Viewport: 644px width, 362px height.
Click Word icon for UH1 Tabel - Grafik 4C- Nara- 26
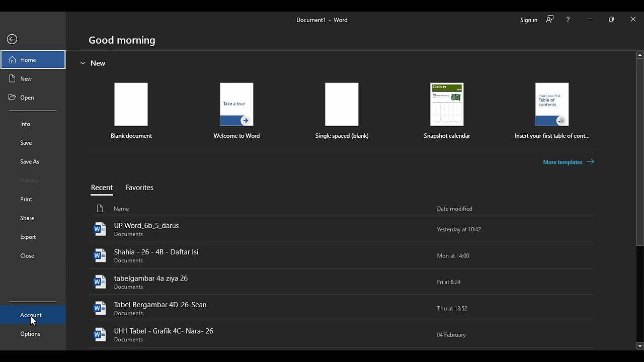(100, 334)
